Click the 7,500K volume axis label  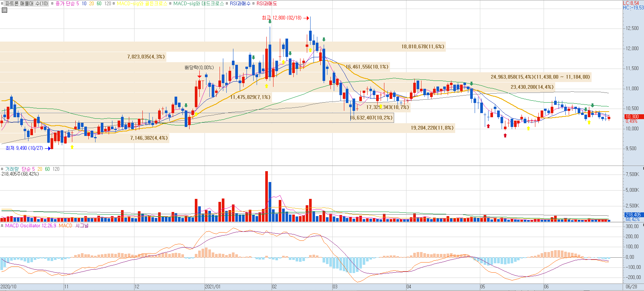pyautogui.click(x=632, y=174)
